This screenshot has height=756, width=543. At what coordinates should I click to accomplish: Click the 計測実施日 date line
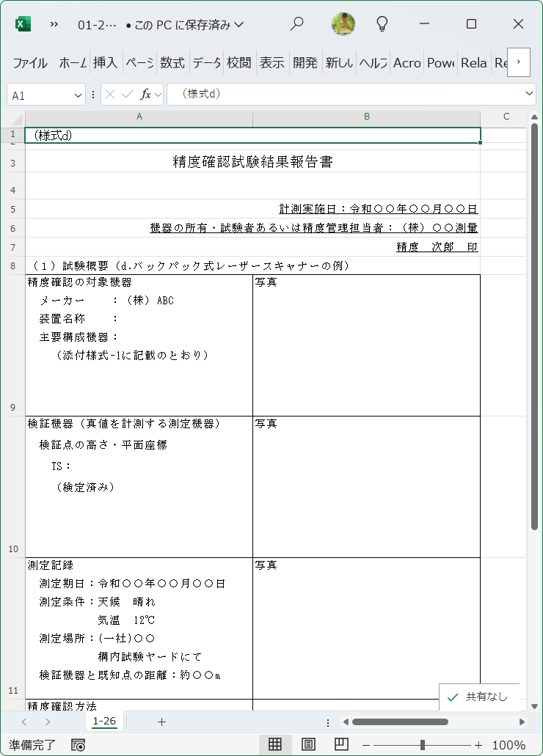[379, 209]
